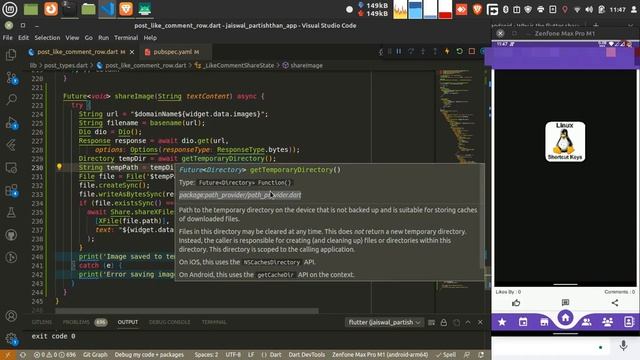
Task: Click post_types.dart breadcrumb
Action: (x=66, y=65)
